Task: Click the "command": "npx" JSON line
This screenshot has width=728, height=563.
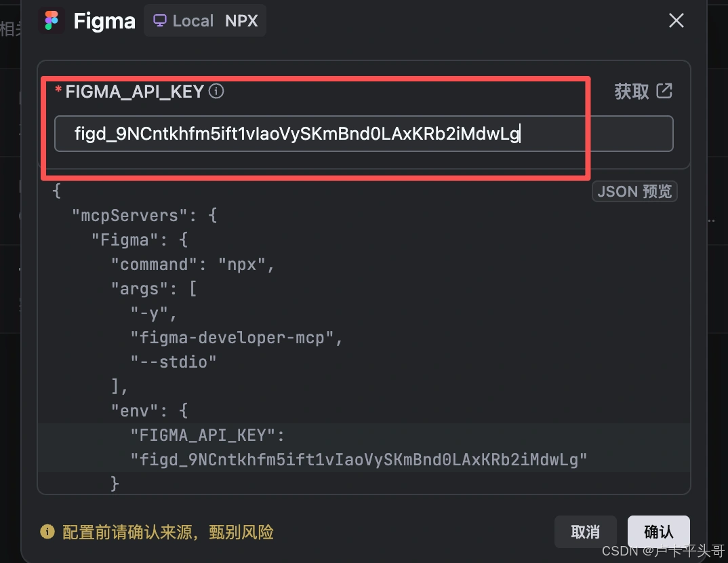Action: [x=193, y=265]
